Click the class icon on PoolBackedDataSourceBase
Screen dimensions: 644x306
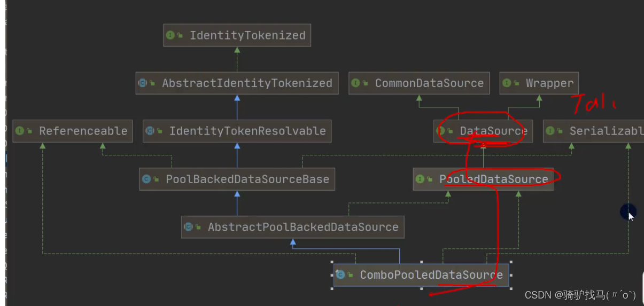point(146,179)
